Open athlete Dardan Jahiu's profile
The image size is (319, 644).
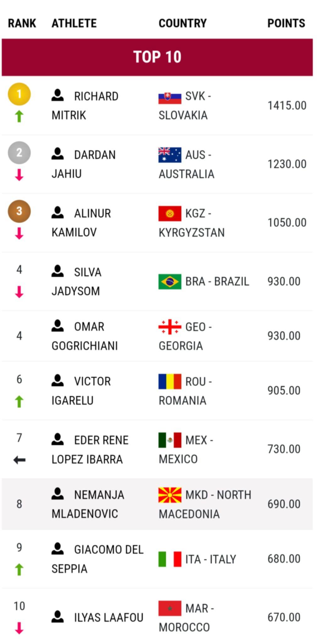coord(84,164)
